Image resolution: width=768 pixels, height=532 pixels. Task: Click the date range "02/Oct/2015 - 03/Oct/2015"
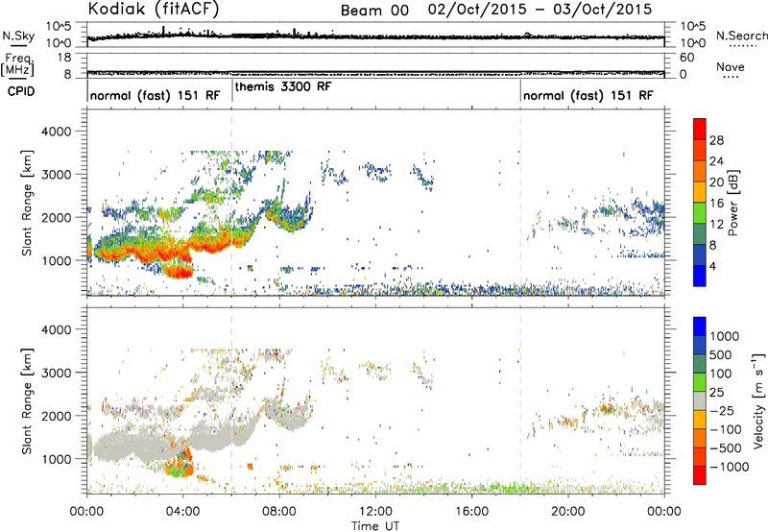(540, 10)
